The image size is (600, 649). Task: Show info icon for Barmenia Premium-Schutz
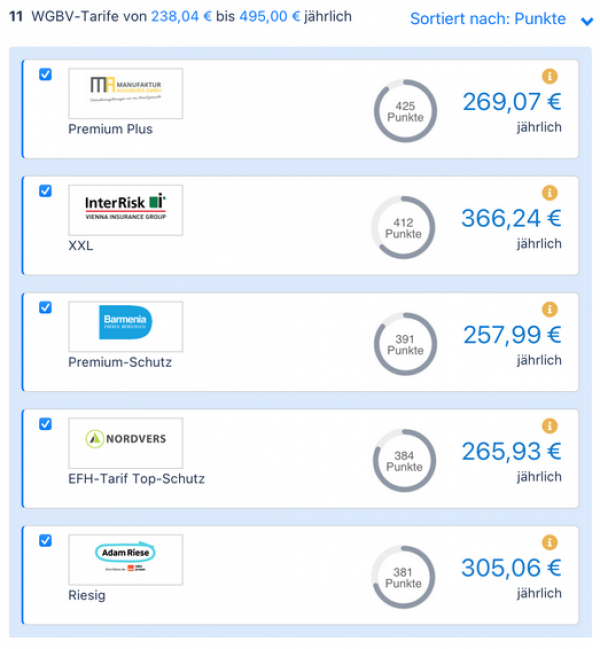[x=550, y=309]
